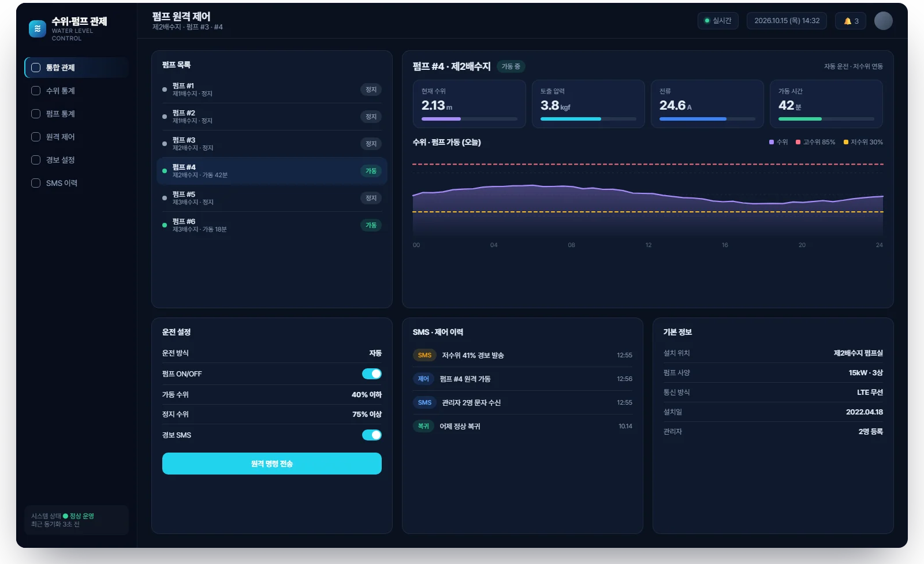Select 펌프 #3 row
Screen dimensions: 924x564
[x=272, y=144]
